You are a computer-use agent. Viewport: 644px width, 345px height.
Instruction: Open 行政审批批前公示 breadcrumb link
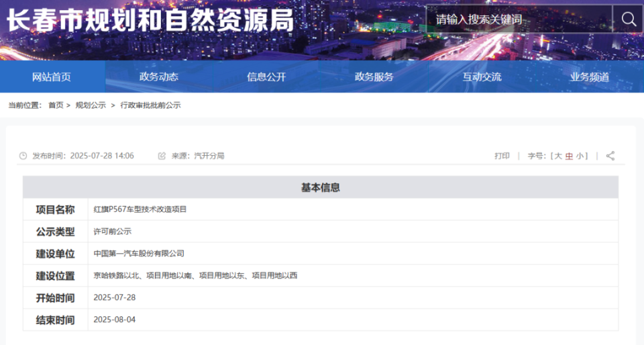click(150, 105)
